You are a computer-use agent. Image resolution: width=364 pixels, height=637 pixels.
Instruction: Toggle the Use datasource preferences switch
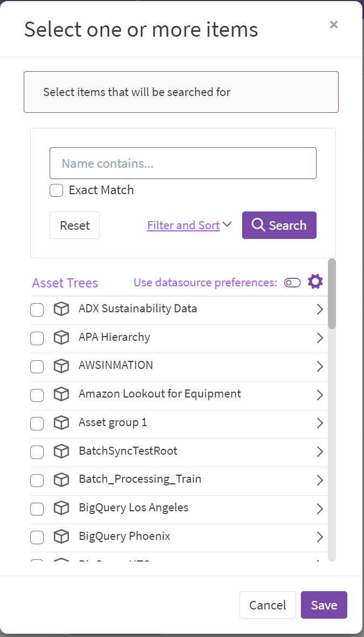pos(292,283)
